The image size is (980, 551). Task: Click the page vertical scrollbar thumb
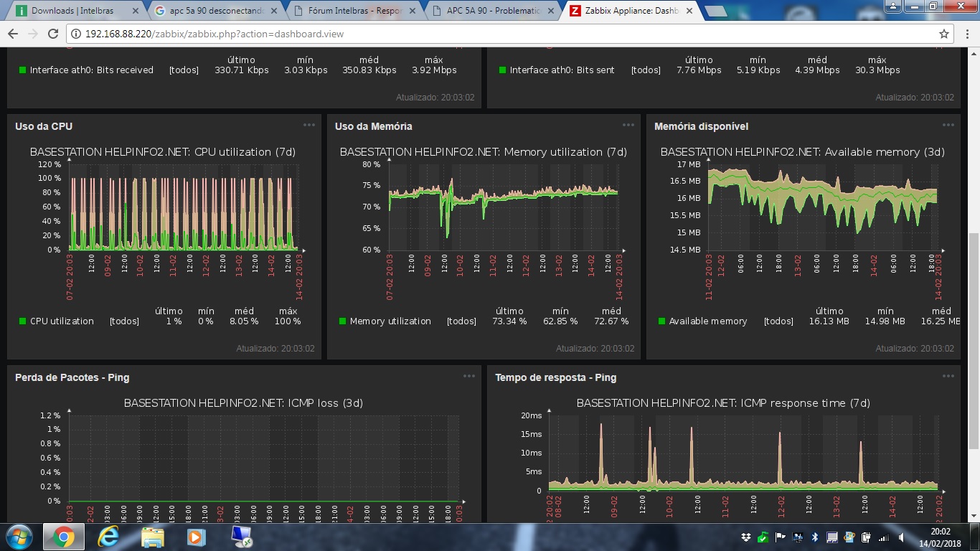[974, 340]
